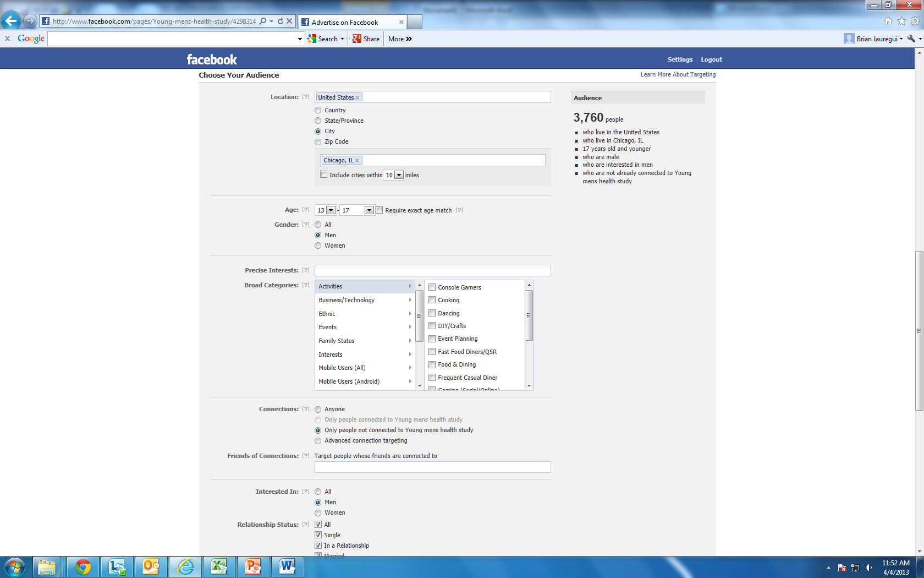Select the Zip Code radio button
This screenshot has height=578, width=924.
pyautogui.click(x=318, y=142)
